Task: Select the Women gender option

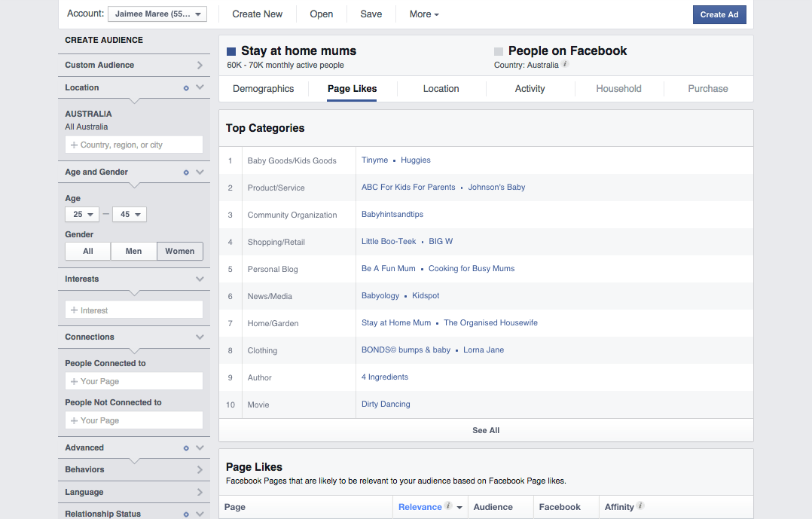Action: [180, 251]
